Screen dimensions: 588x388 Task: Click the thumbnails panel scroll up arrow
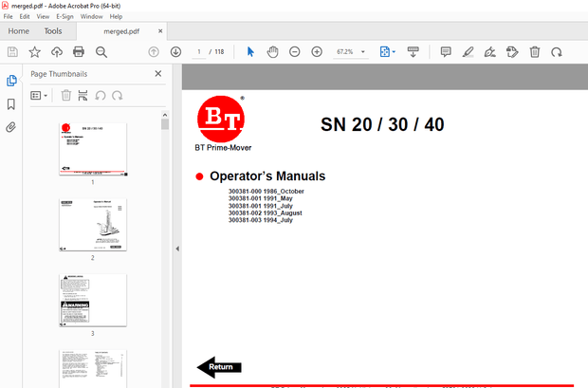point(165,115)
